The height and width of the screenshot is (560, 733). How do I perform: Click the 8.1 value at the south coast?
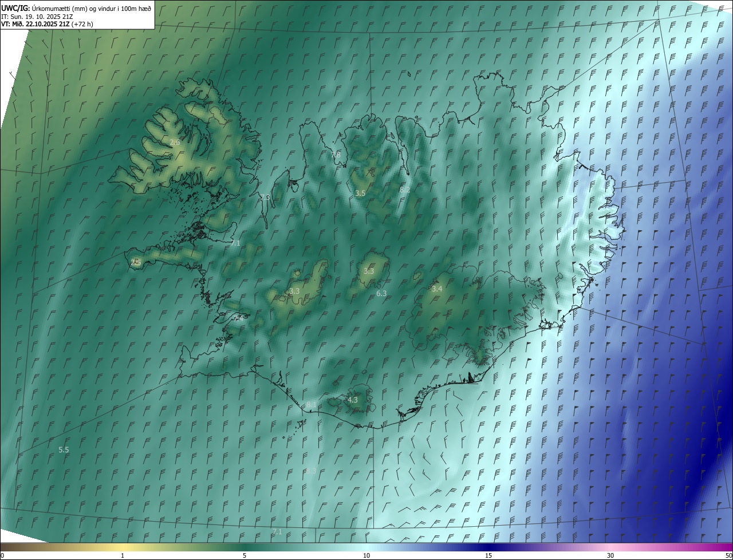[x=311, y=404]
